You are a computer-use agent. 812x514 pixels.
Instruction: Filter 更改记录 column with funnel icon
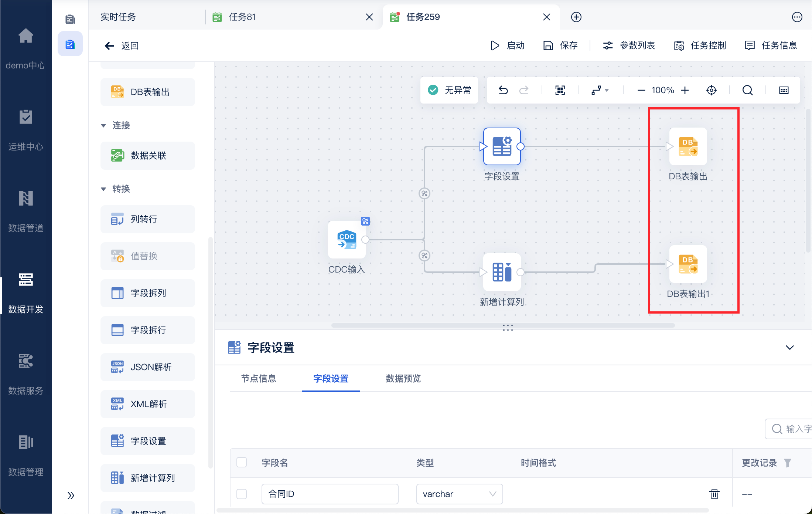(x=787, y=463)
